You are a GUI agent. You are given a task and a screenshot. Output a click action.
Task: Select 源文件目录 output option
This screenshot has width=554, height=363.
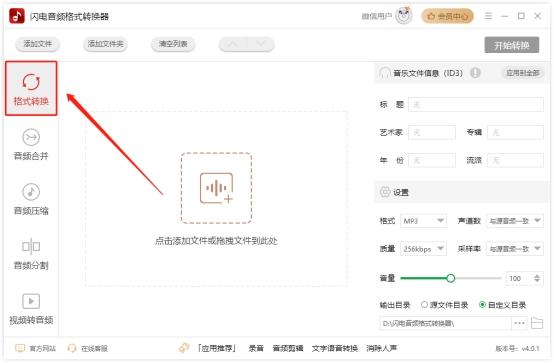[x=444, y=305]
